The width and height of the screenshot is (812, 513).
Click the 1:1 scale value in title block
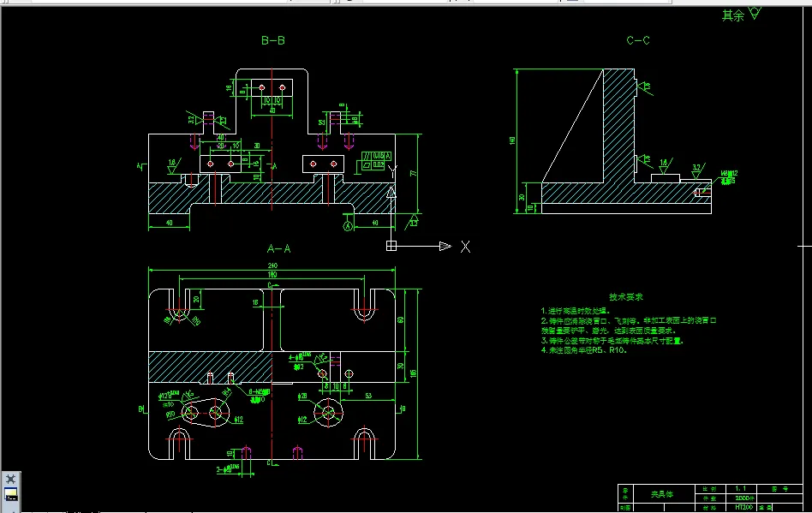point(741,489)
